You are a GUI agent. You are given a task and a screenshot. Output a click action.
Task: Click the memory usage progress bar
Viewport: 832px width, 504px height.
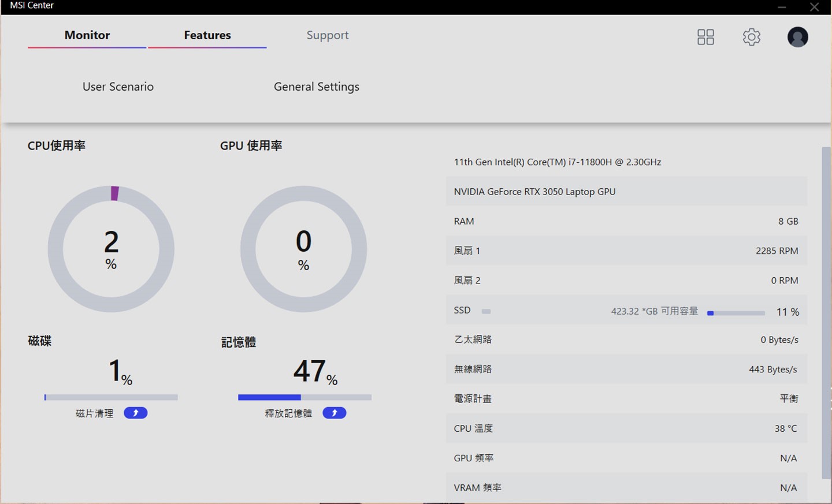[x=304, y=397]
